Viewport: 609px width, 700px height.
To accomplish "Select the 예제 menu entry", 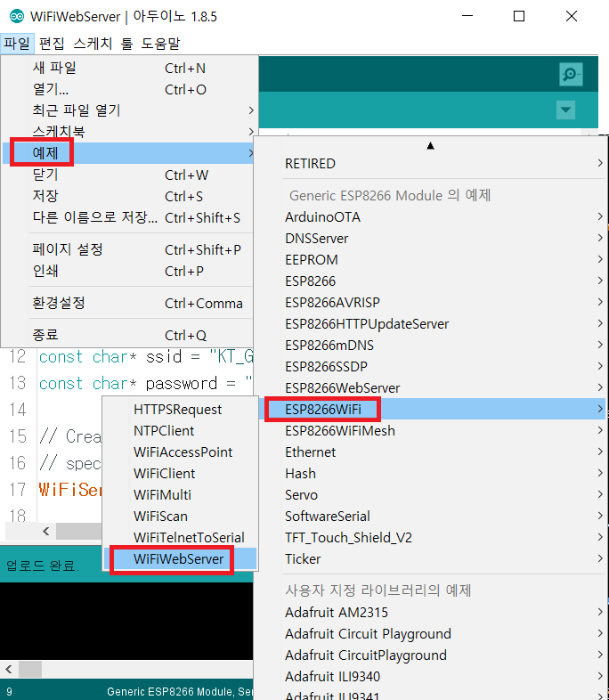I will [x=129, y=153].
